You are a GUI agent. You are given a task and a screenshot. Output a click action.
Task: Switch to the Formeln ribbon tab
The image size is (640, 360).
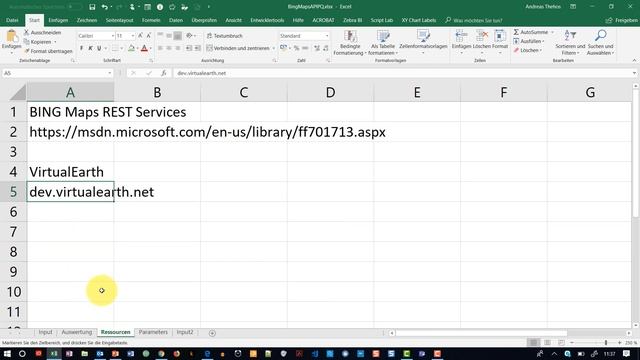tap(151, 20)
